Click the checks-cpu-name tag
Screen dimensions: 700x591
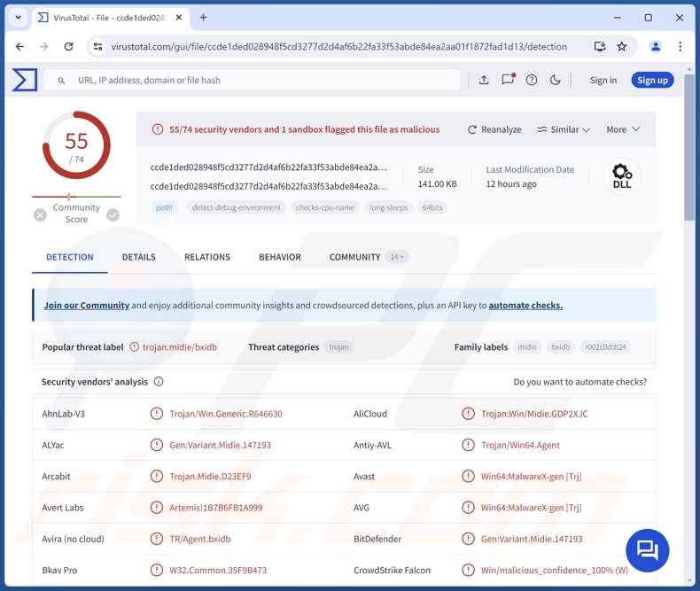(325, 207)
